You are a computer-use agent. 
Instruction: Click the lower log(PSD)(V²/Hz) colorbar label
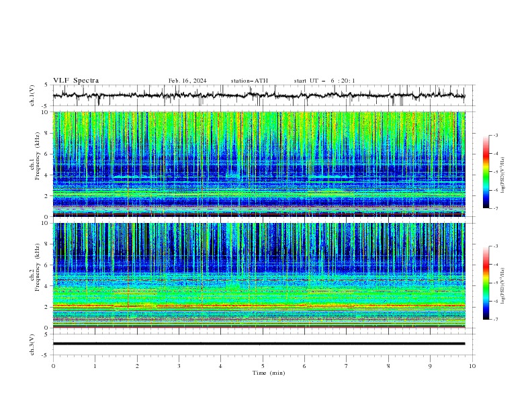point(502,286)
